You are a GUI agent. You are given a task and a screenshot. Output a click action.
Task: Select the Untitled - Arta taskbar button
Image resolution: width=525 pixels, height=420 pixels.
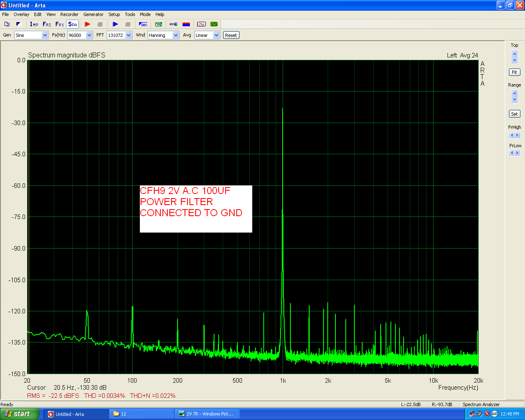click(76, 414)
